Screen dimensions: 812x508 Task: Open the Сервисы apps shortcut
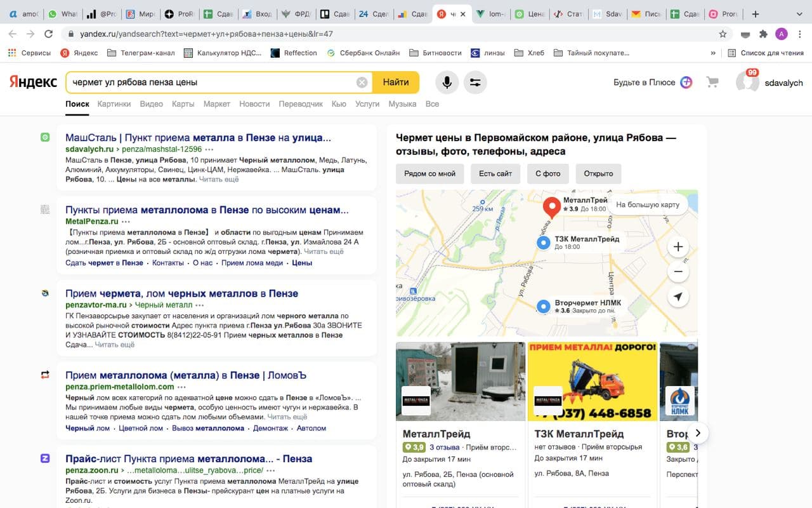pyautogui.click(x=29, y=53)
